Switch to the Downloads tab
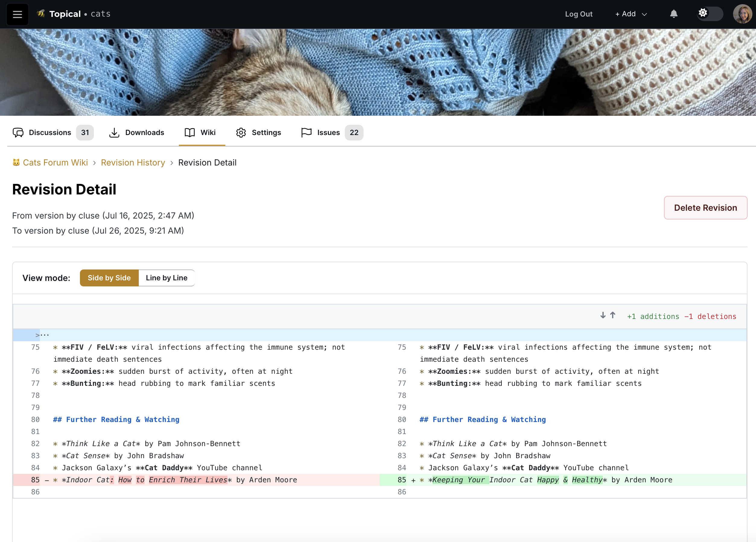 [x=137, y=133]
